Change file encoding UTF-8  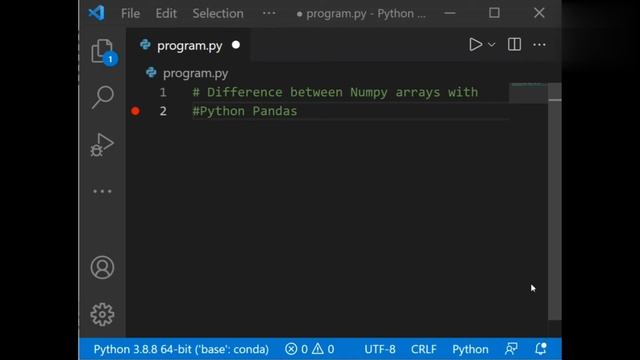click(x=380, y=349)
